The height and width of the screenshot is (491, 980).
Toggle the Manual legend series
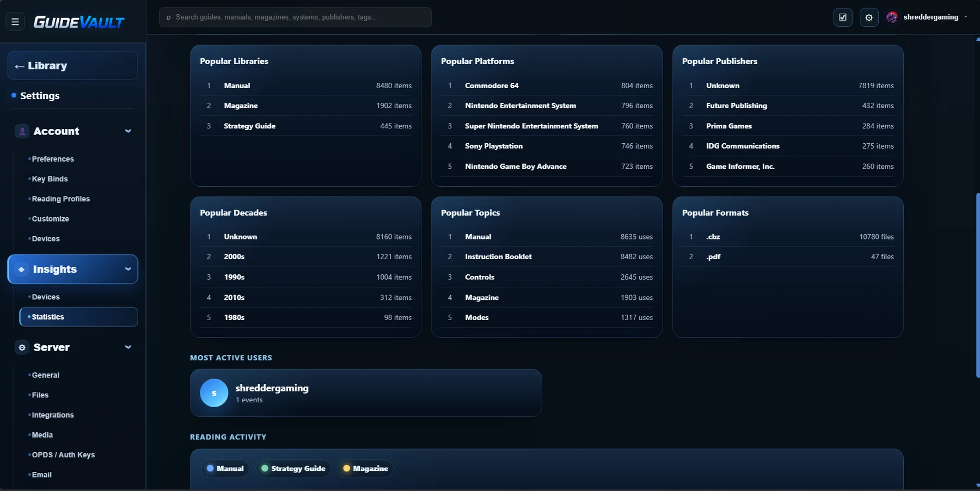click(225, 469)
